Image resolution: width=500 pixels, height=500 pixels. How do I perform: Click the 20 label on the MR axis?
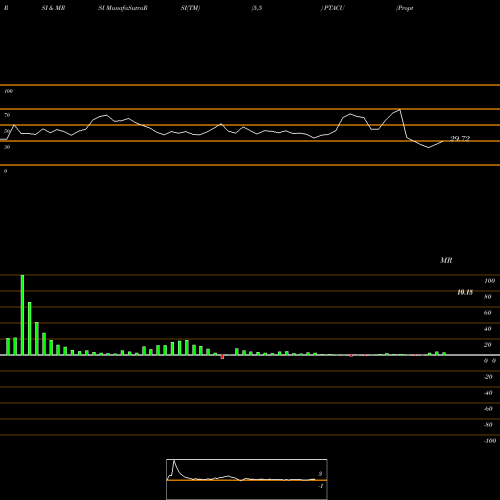pos(487,345)
